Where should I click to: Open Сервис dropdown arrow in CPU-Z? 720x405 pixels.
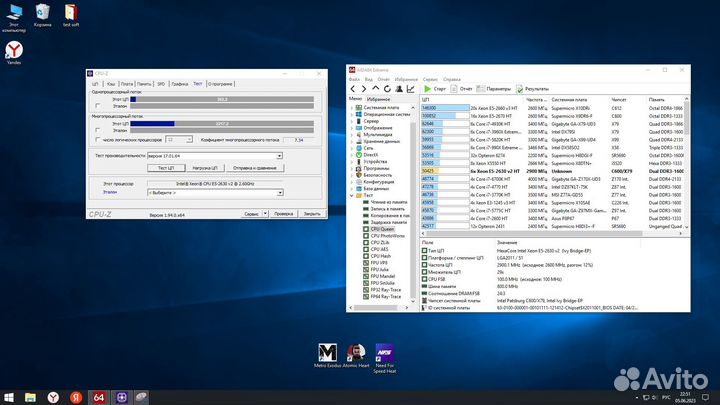pos(265,214)
